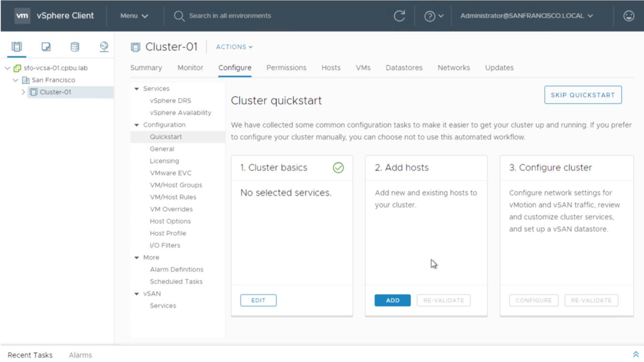Select VM/Host Rules
The image size is (644, 362).
pyautogui.click(x=173, y=197)
